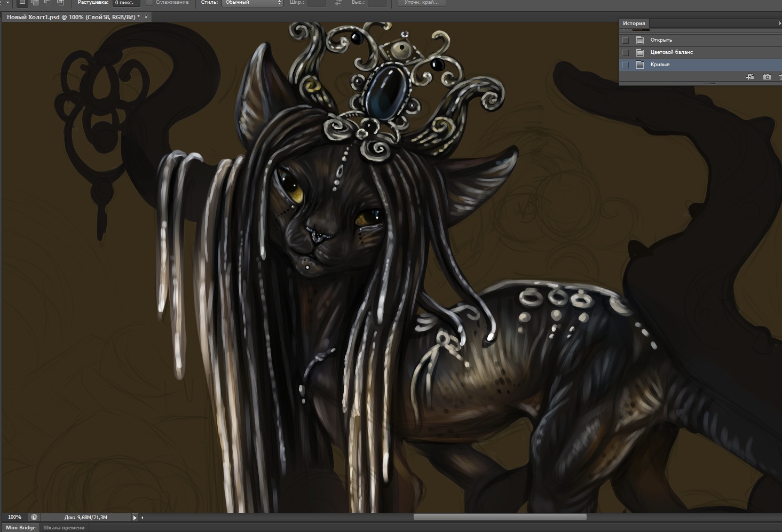Pick the Subtract from selection icon
The width and height of the screenshot is (782, 532).
click(48, 3)
